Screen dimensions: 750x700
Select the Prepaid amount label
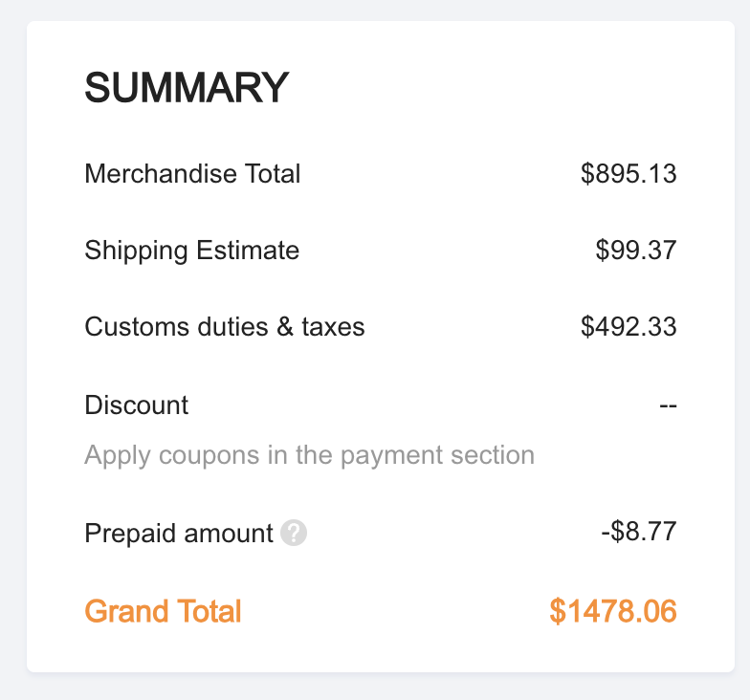pyautogui.click(x=179, y=533)
